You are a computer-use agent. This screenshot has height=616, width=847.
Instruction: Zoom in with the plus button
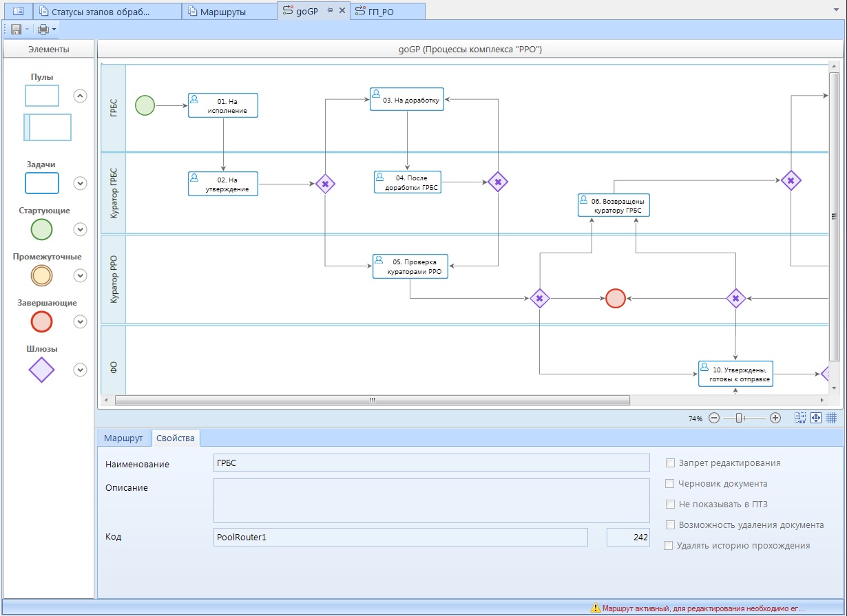tap(775, 418)
